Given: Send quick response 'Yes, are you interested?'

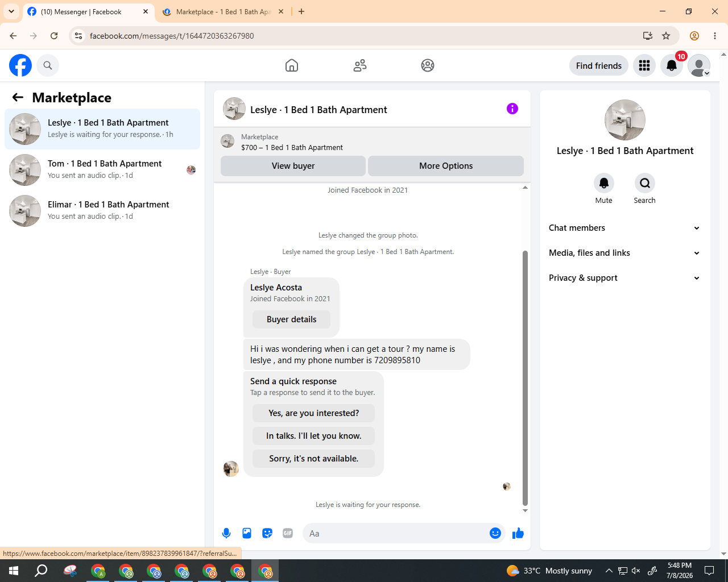Looking at the screenshot, I should pyautogui.click(x=314, y=413).
